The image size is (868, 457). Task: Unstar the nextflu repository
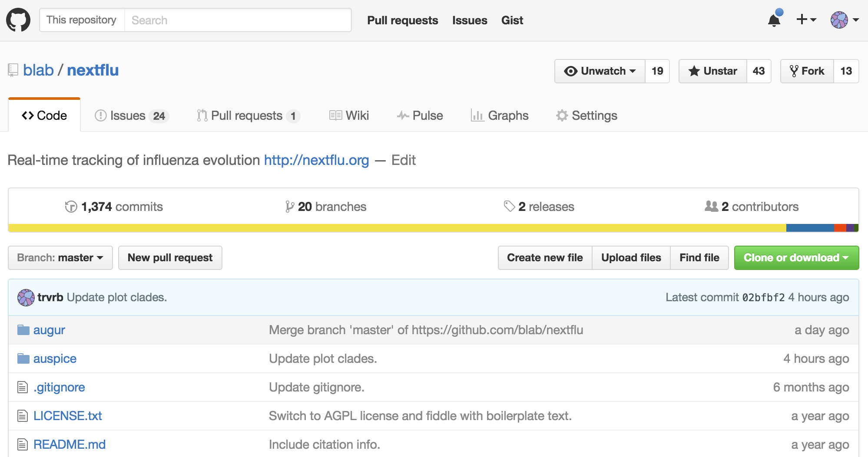(x=713, y=71)
